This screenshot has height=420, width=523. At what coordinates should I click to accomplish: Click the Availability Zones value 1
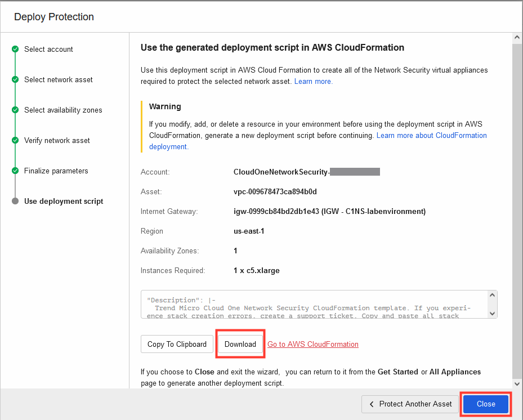coord(235,251)
